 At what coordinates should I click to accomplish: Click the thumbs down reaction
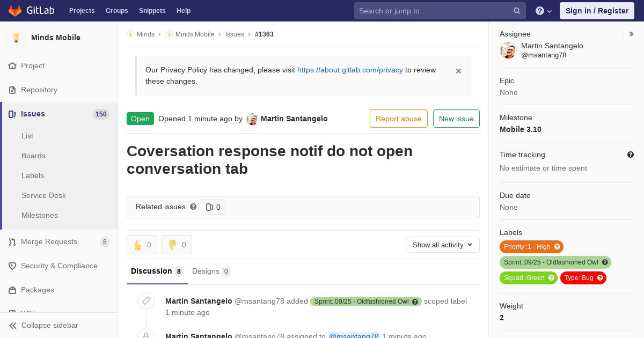(x=177, y=245)
